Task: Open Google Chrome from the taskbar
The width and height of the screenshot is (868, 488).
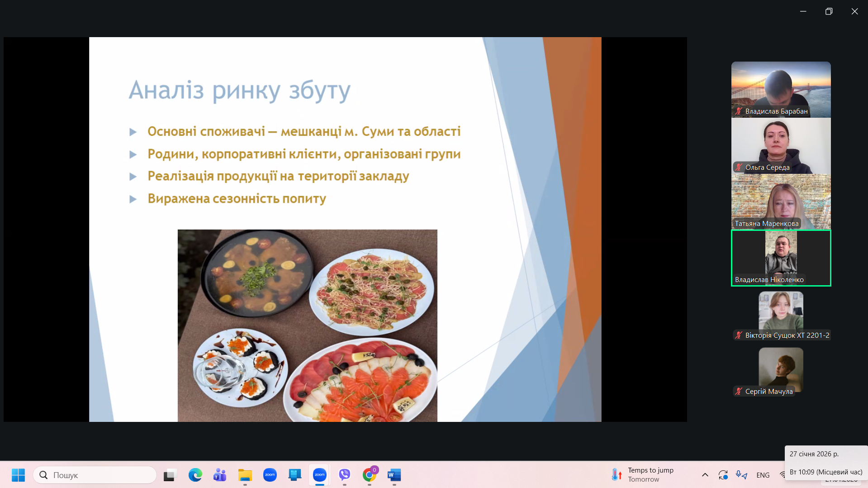Action: coord(370,475)
